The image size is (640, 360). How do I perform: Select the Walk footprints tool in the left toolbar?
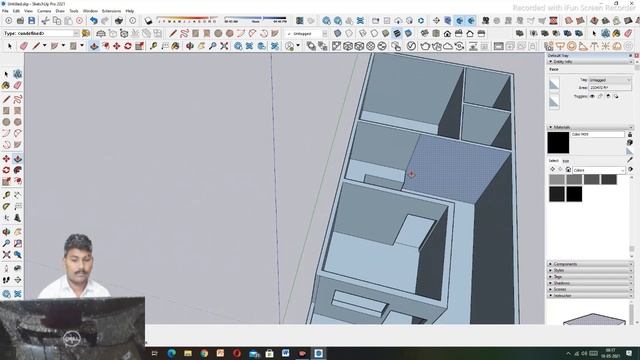click(x=6, y=280)
